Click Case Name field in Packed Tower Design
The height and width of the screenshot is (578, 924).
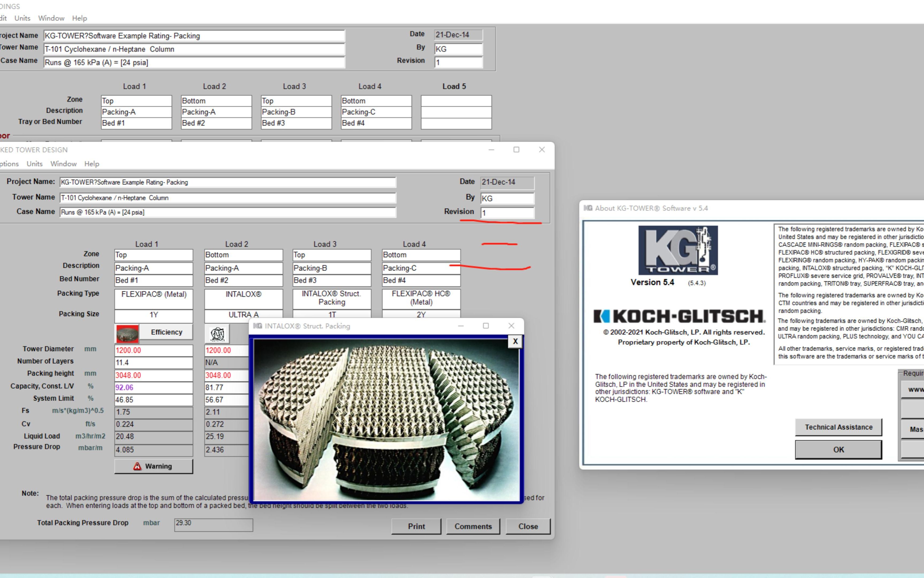coord(228,212)
